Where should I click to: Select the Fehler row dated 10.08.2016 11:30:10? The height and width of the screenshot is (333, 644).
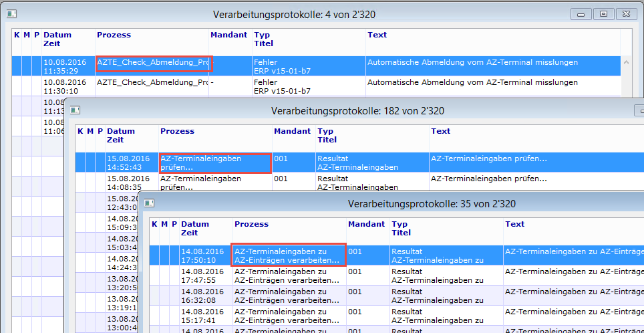(x=267, y=86)
